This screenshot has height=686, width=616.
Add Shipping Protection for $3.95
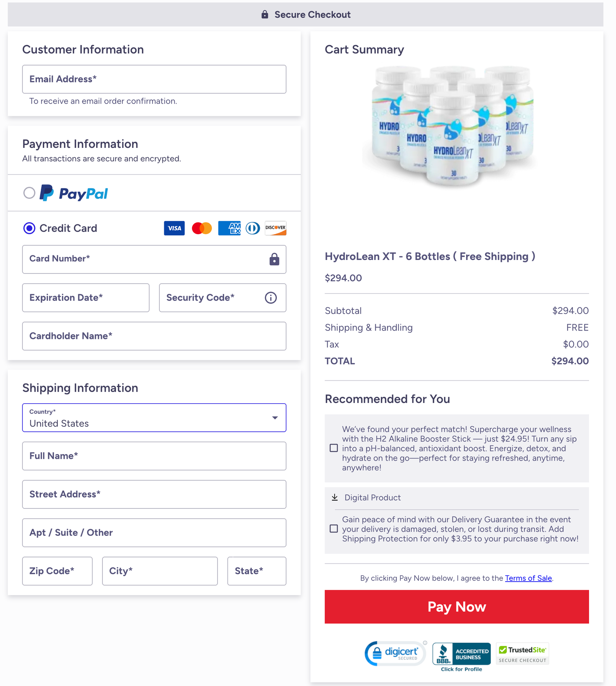(x=333, y=529)
